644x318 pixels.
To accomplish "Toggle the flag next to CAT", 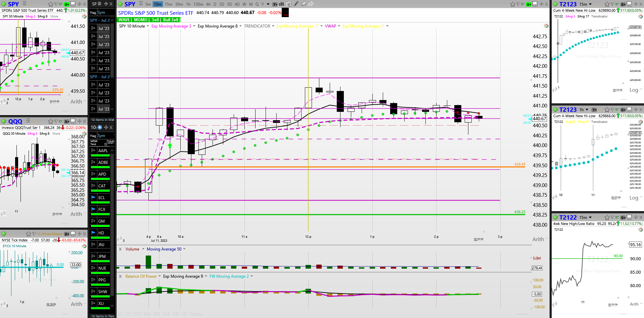I will point(93,186).
